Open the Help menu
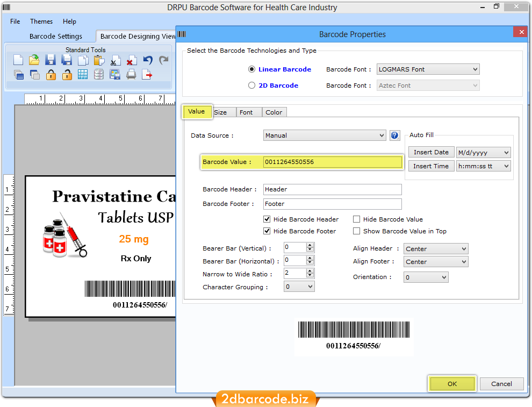Screen dimensions: 532x407 pos(69,22)
